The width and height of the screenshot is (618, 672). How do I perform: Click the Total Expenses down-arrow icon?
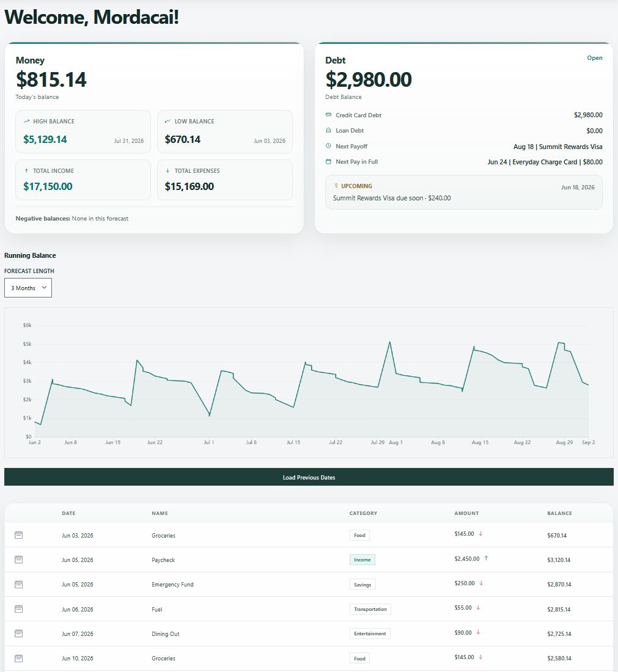(167, 170)
